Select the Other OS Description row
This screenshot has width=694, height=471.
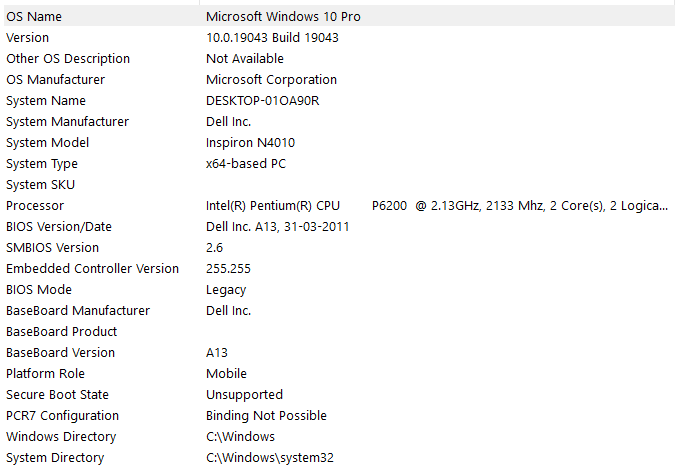coord(68,59)
